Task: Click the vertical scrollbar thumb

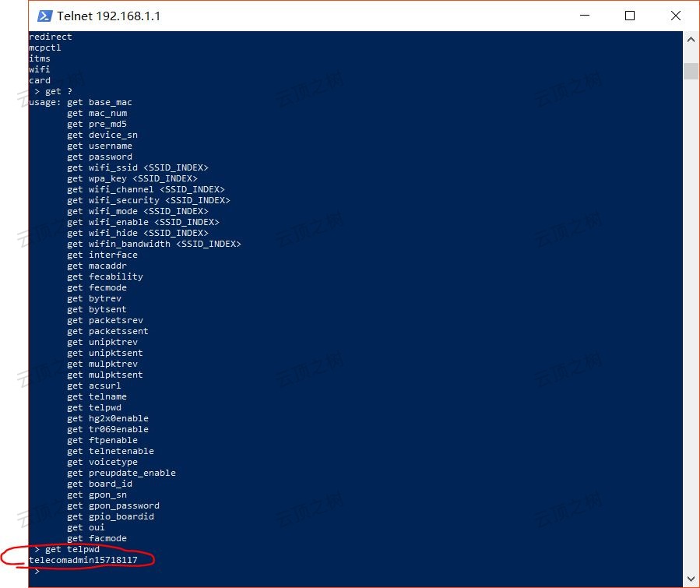Action: pos(690,71)
